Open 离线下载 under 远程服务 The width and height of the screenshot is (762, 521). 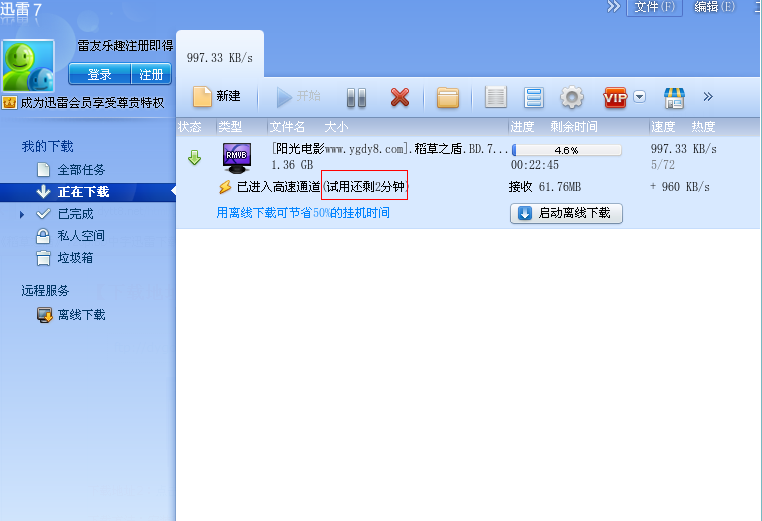81,315
